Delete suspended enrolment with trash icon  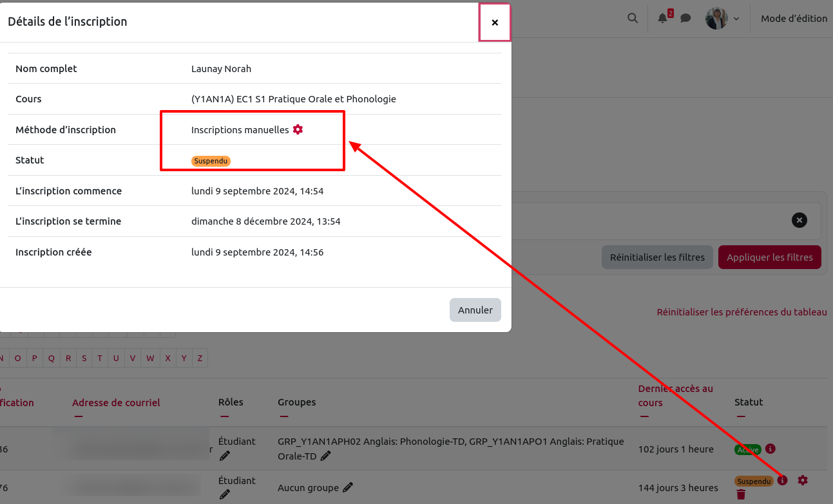pyautogui.click(x=741, y=494)
